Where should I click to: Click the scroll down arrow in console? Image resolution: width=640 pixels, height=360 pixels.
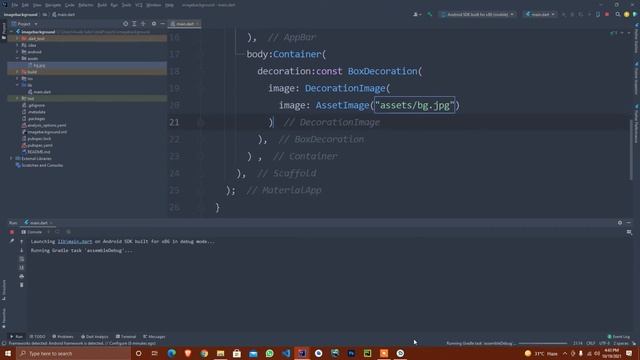22,250
